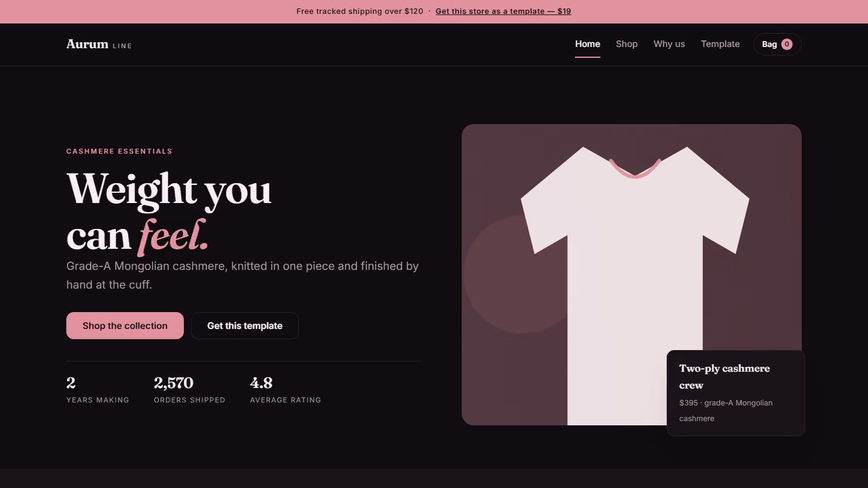Click the '4.8' average rating value

[261, 383]
